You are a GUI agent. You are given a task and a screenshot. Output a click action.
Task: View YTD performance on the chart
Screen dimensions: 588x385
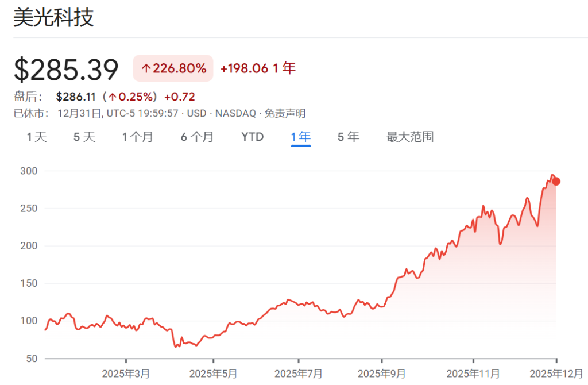[252, 137]
